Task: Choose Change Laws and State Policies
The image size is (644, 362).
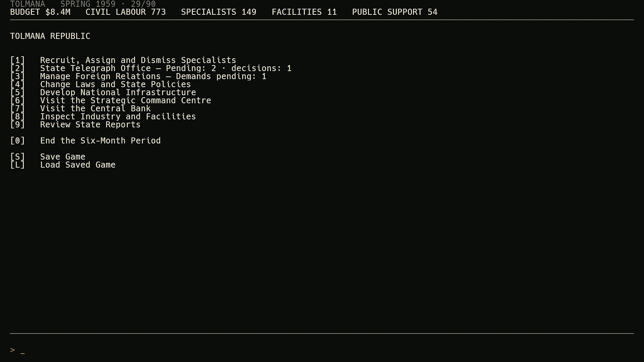Action: coord(100,84)
